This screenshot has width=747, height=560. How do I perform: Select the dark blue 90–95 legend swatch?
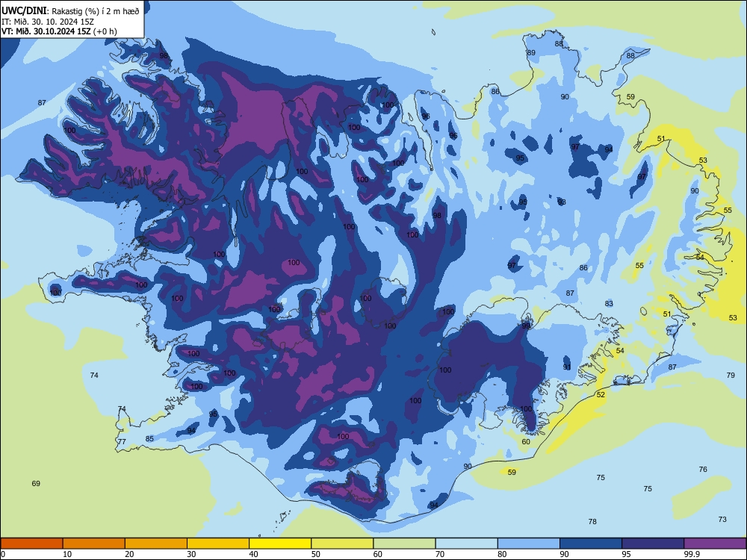(591, 544)
